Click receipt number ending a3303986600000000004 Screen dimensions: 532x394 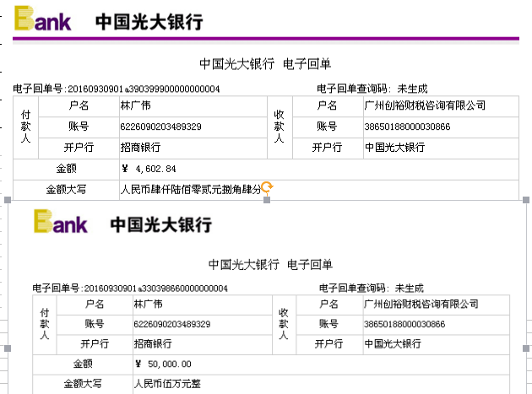pyautogui.click(x=130, y=289)
